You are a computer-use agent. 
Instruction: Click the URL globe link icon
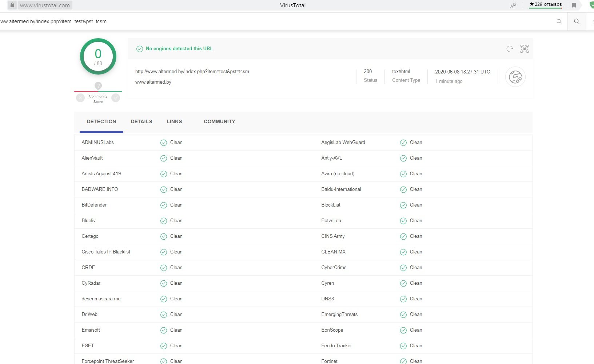tap(515, 77)
